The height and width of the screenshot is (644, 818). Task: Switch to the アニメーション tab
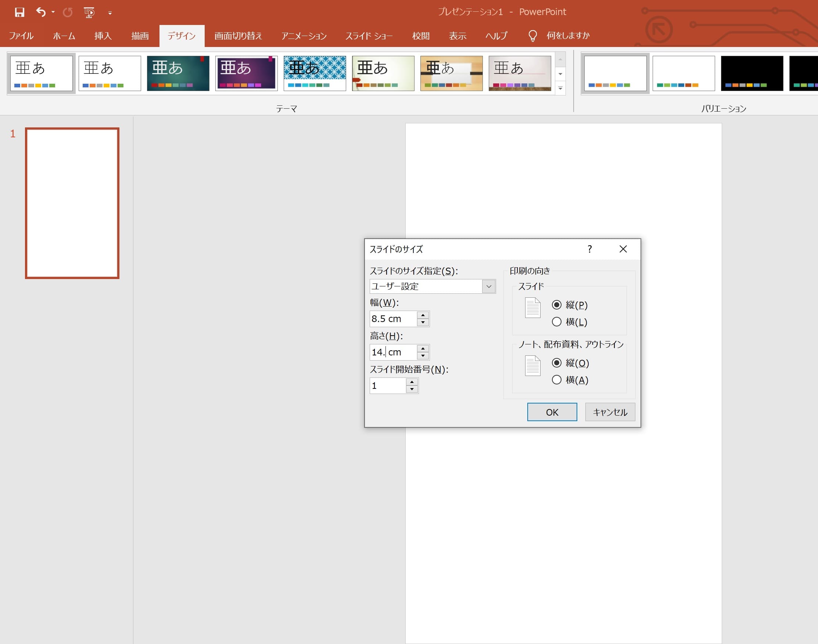pyautogui.click(x=304, y=36)
